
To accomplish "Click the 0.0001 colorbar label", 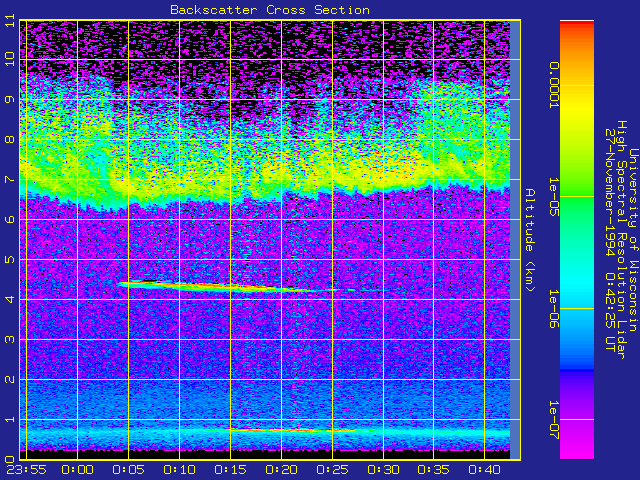I will (553, 85).
